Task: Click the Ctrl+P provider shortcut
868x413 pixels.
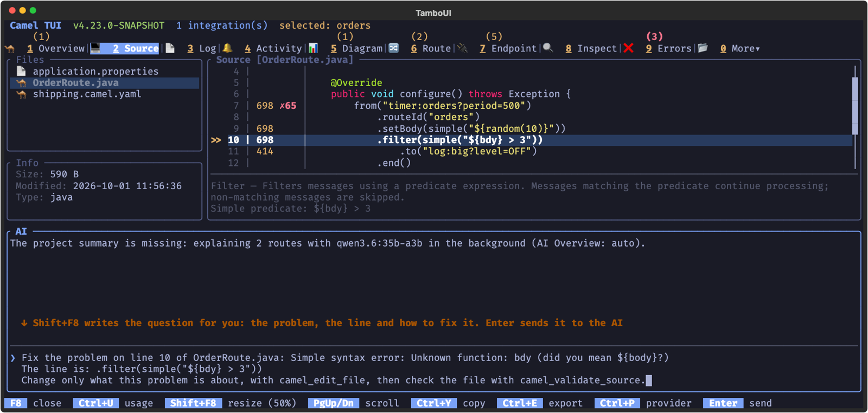Action: (x=643, y=403)
